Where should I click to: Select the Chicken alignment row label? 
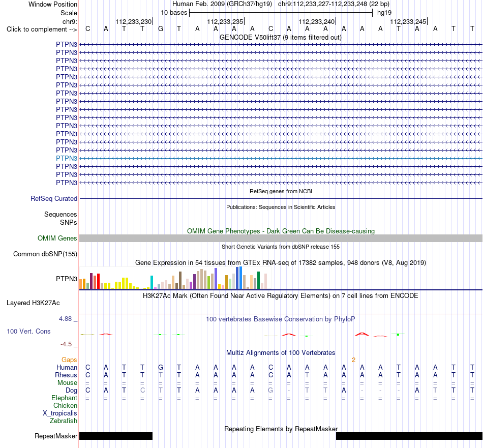tap(65, 406)
